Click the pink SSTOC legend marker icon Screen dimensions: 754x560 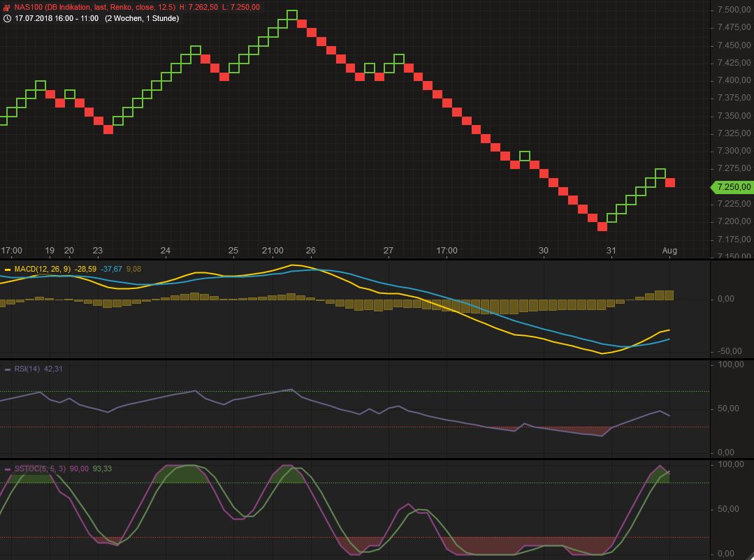(6, 468)
